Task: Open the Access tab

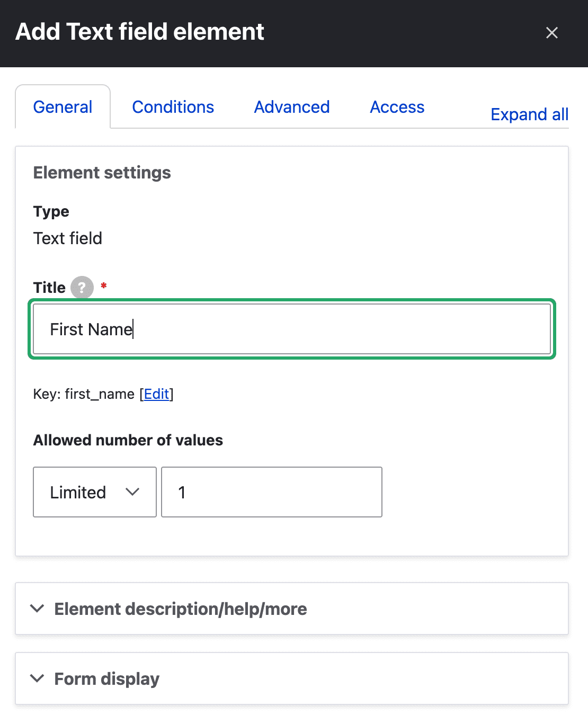Action: pos(397,106)
